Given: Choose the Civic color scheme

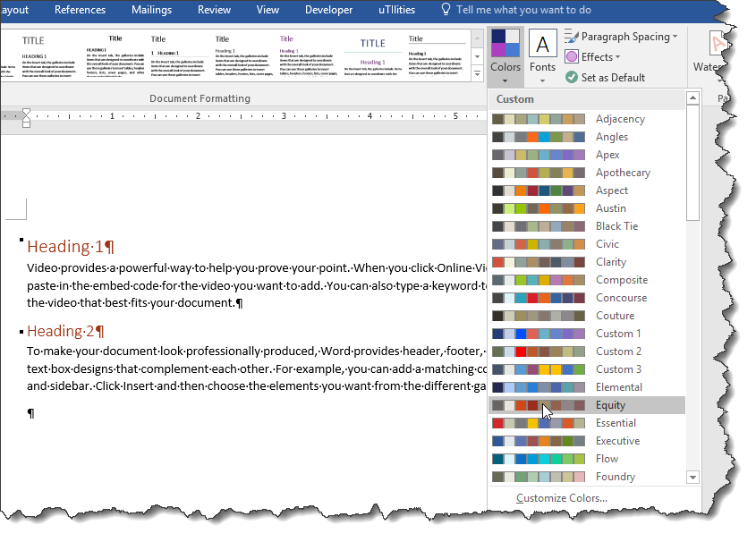Looking at the screenshot, I should tap(587, 244).
